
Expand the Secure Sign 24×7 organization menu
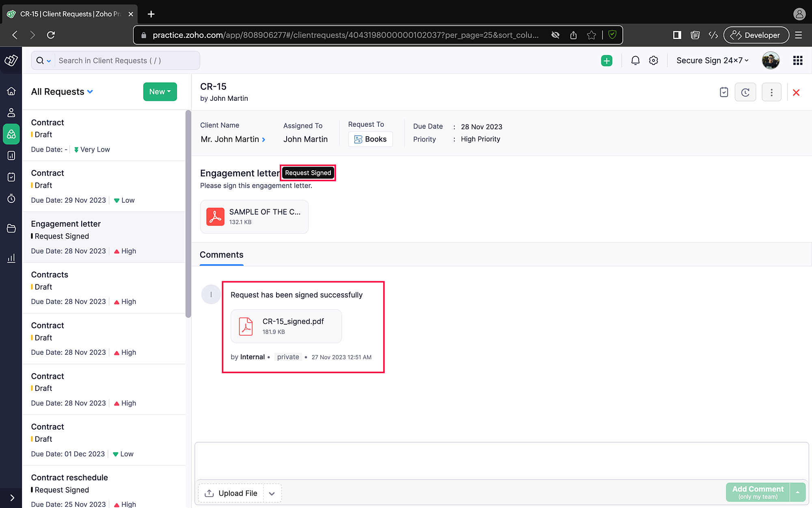[712, 61]
